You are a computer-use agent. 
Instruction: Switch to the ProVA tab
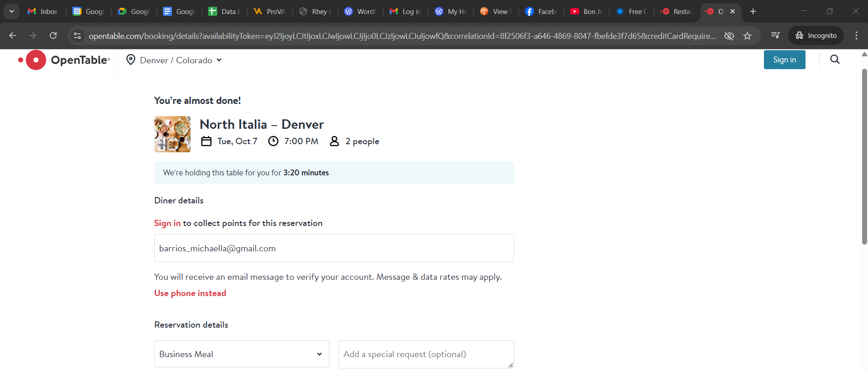(269, 11)
